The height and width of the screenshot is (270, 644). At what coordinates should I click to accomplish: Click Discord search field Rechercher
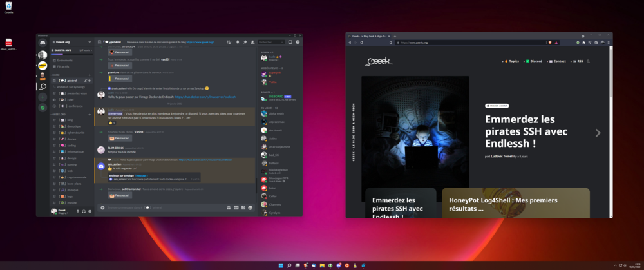[x=271, y=42]
